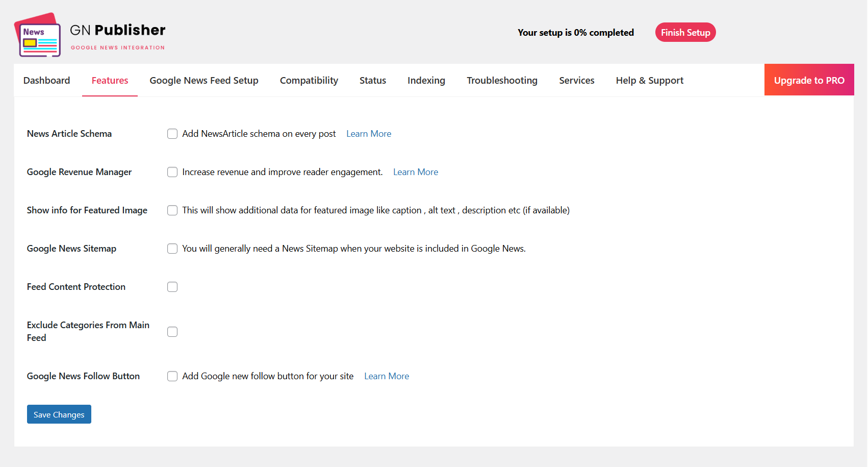Image resolution: width=868 pixels, height=467 pixels.
Task: Open Learn More link for NewsArticle schema
Action: point(369,134)
